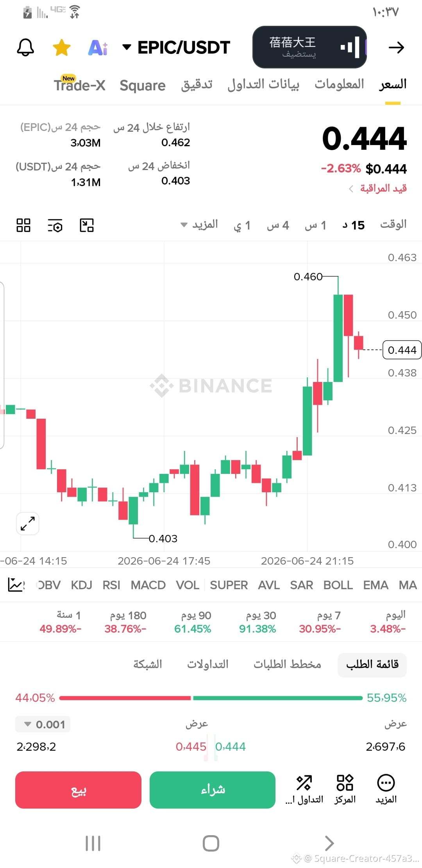Tap the back arrow at top right
Image resolution: width=422 pixels, height=868 pixels.
(396, 48)
